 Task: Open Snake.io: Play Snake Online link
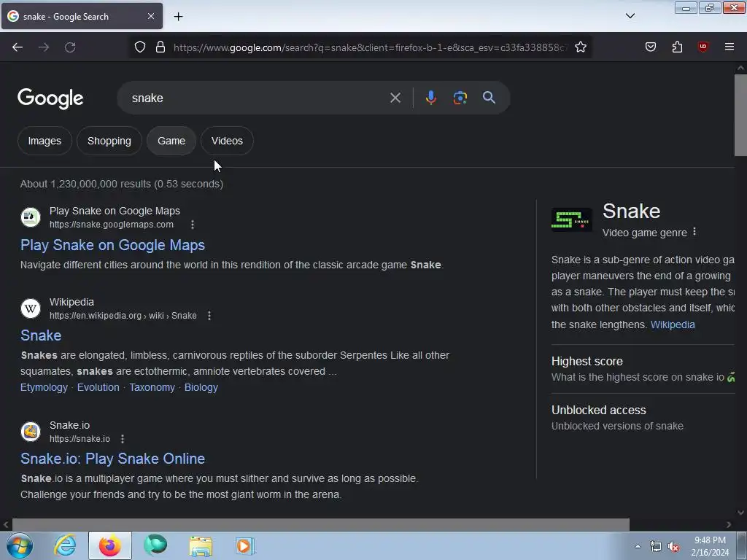pyautogui.click(x=112, y=459)
